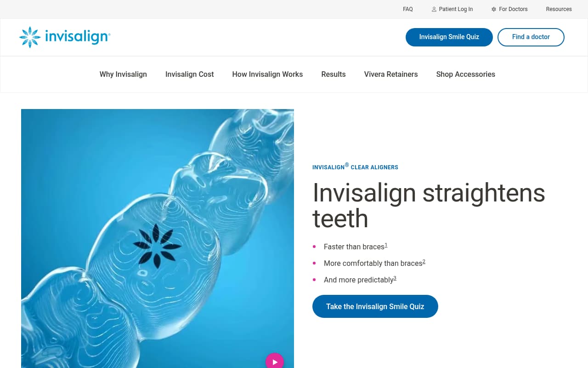Click the Faster than braces text
This screenshot has width=588, height=368.
pyautogui.click(x=354, y=247)
